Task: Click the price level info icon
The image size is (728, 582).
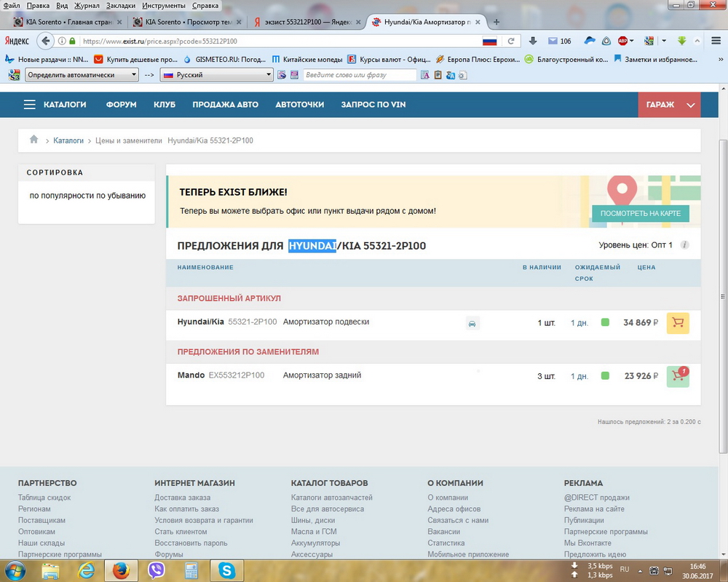Action: (x=684, y=245)
